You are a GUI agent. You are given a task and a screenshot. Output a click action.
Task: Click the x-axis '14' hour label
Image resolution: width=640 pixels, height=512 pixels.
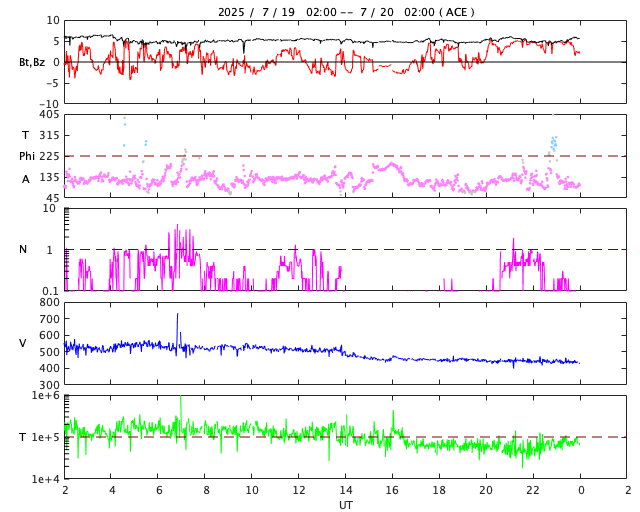346,490
